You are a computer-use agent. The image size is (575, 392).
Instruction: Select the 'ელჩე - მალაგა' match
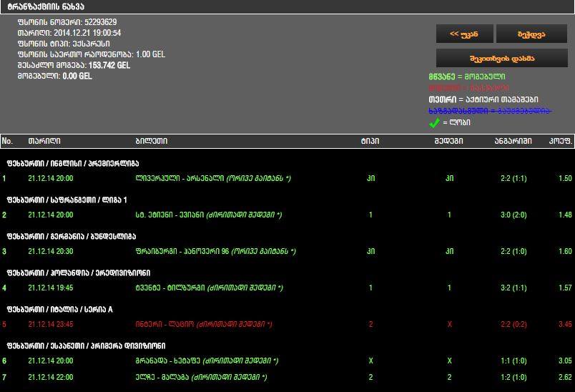point(287,377)
